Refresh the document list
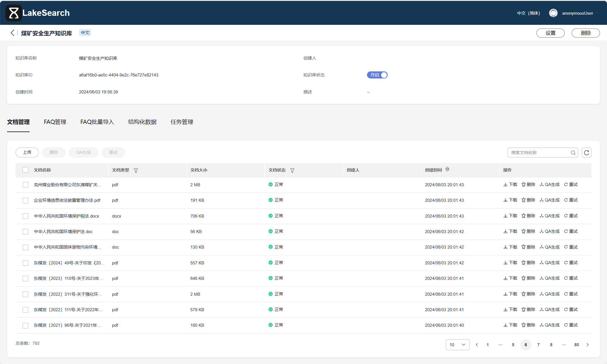 tap(586, 152)
